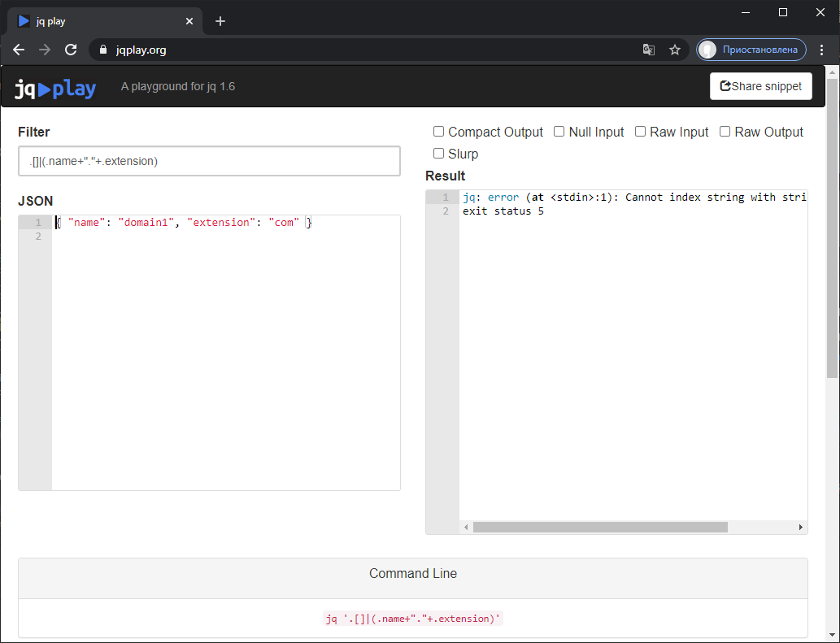Click the browser forward arrow
Image resolution: width=840 pixels, height=643 pixels.
45,50
